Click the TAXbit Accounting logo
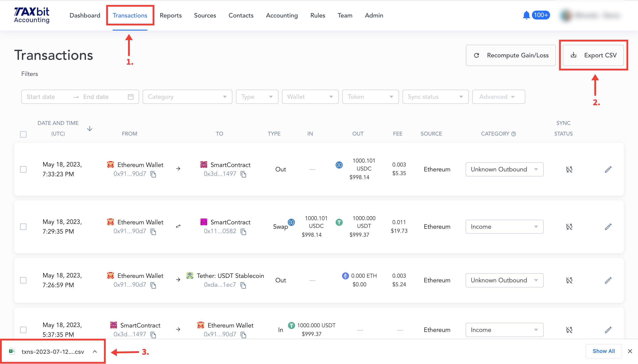 pyautogui.click(x=32, y=15)
